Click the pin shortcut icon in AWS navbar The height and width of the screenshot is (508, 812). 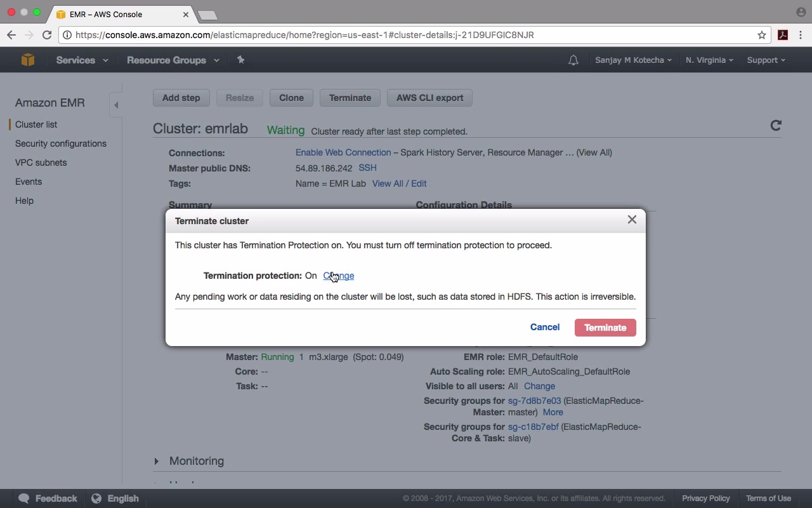[x=240, y=60]
